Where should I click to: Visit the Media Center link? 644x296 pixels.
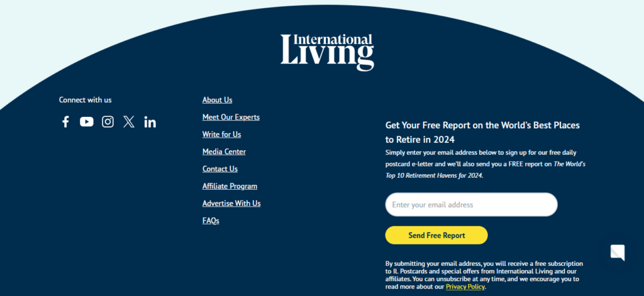tap(225, 152)
